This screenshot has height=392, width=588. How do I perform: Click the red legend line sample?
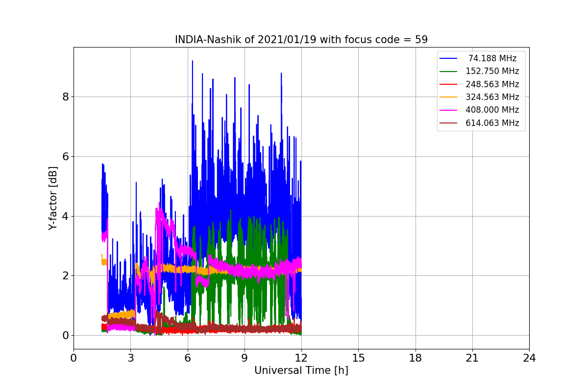coord(449,84)
